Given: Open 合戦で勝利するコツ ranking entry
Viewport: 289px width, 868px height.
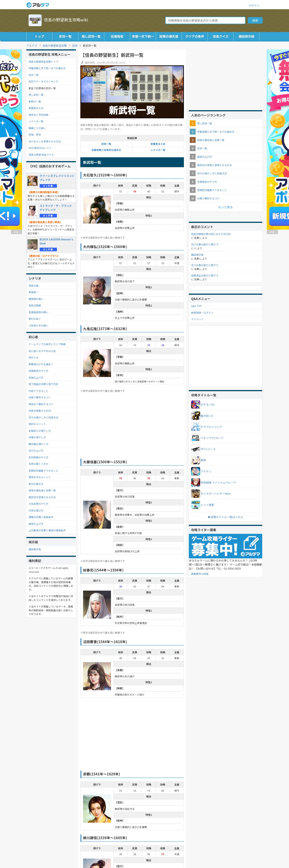Looking at the screenshot, I should click(x=208, y=199).
